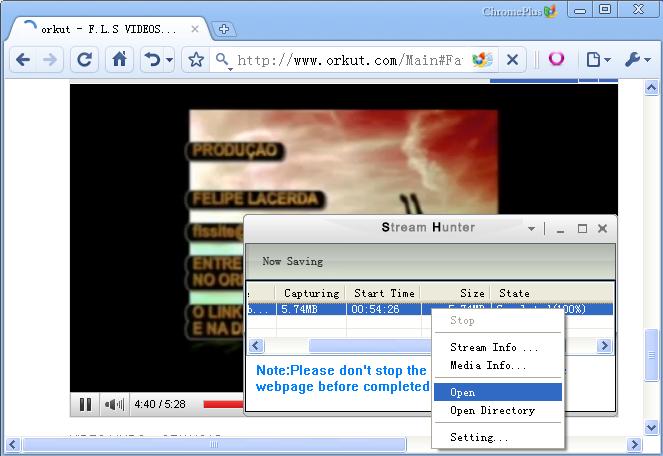This screenshot has height=456, width=663.
Task: Sort by the Start Time column header
Action: [x=384, y=293]
